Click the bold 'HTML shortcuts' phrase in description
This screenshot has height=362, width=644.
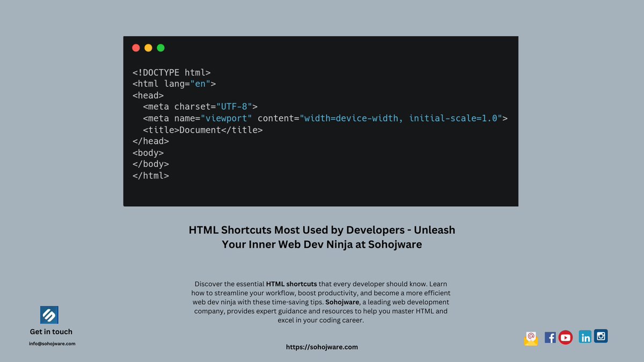(x=291, y=283)
